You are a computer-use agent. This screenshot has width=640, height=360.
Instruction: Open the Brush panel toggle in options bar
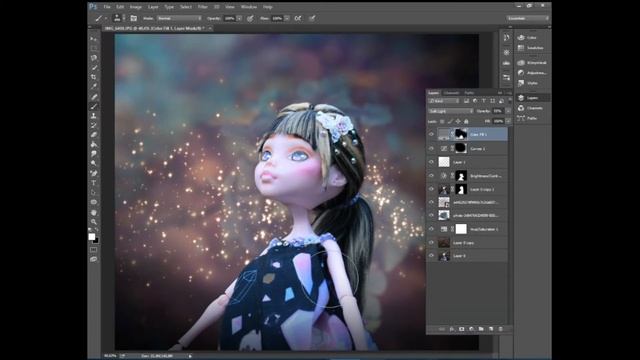tap(133, 18)
